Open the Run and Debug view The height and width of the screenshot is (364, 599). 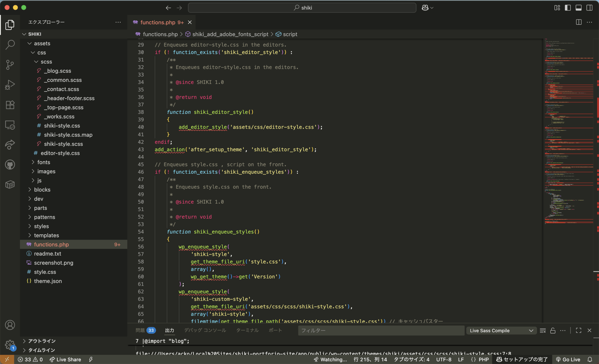(10, 85)
